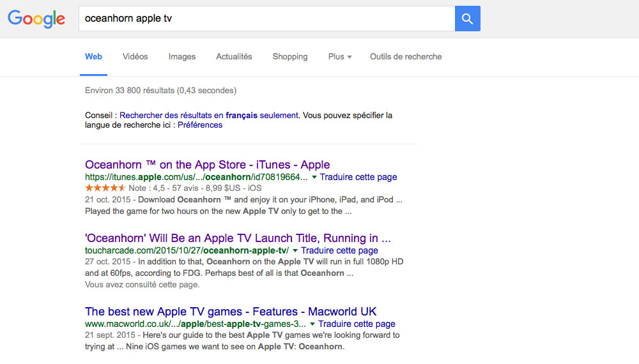
Task: Select the Web tab
Action: coord(93,57)
